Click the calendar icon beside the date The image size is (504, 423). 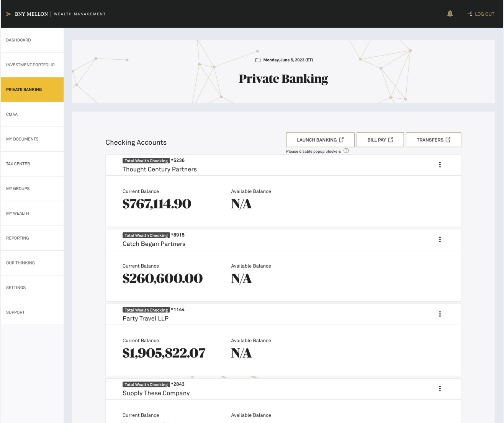click(x=258, y=60)
